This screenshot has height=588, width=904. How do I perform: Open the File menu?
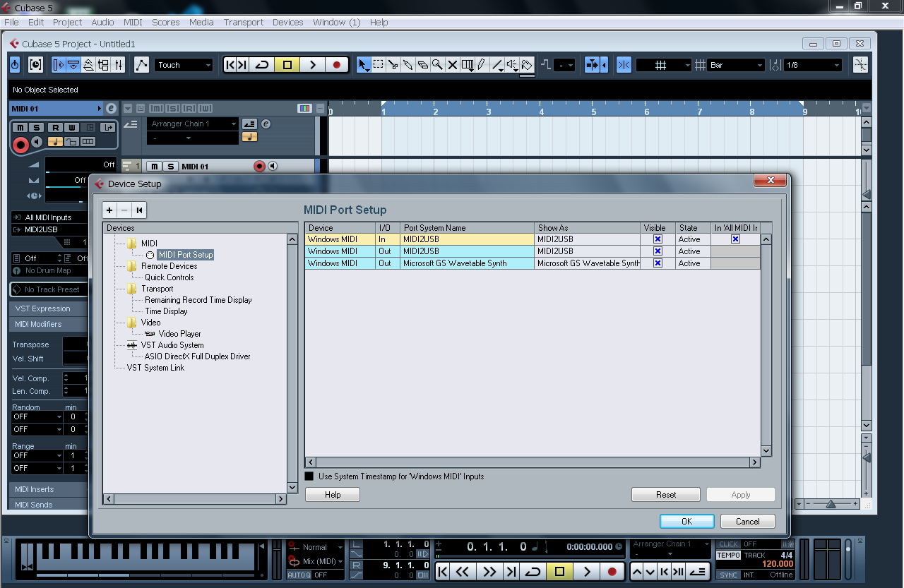click(x=11, y=23)
